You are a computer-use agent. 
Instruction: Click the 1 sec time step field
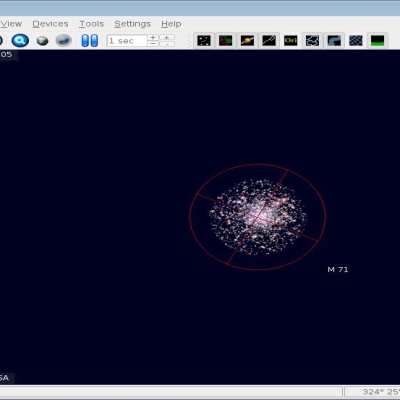pos(127,41)
